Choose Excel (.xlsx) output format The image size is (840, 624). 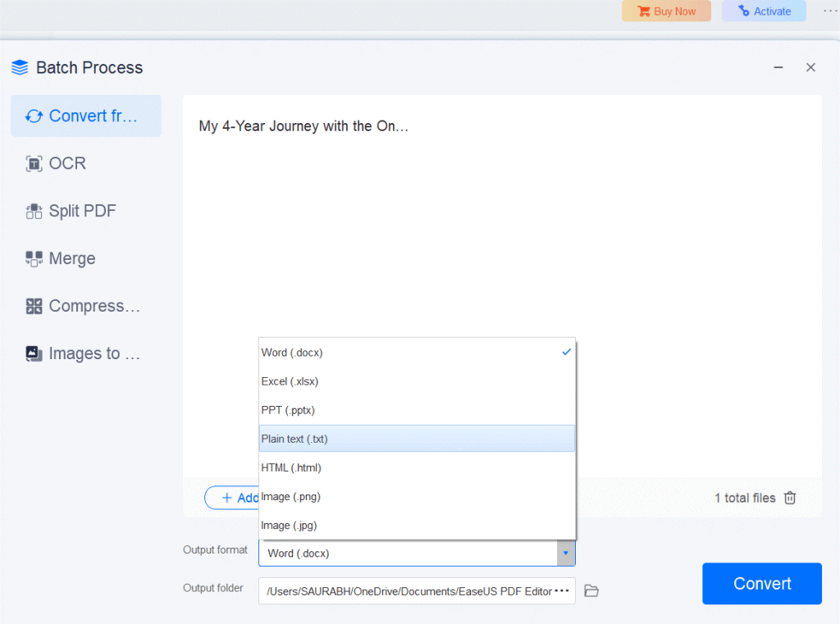(x=417, y=381)
